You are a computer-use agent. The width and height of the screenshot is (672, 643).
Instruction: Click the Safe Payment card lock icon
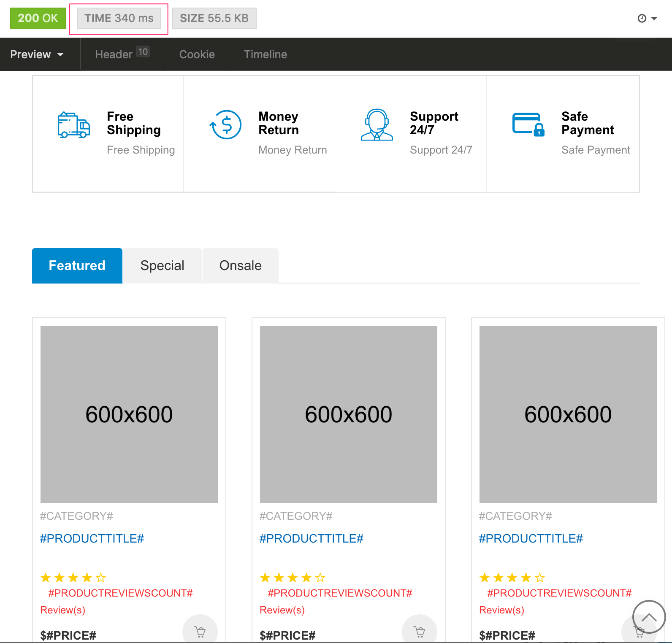tap(528, 125)
